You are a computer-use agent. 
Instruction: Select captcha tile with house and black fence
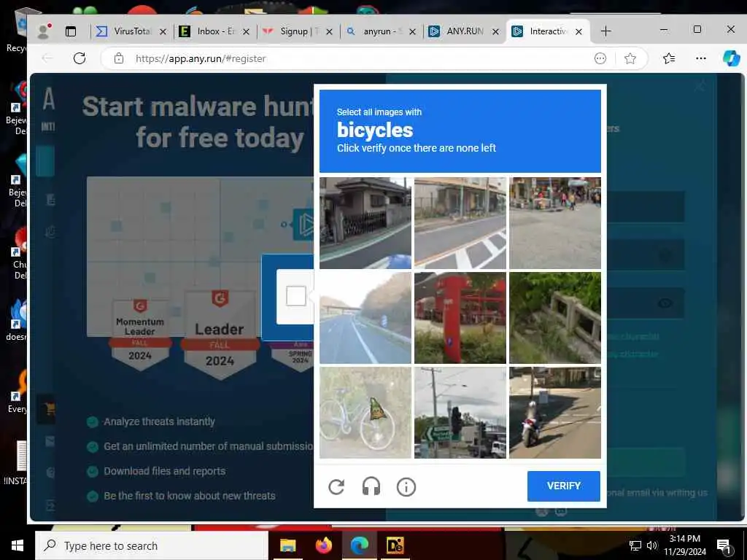(x=365, y=223)
